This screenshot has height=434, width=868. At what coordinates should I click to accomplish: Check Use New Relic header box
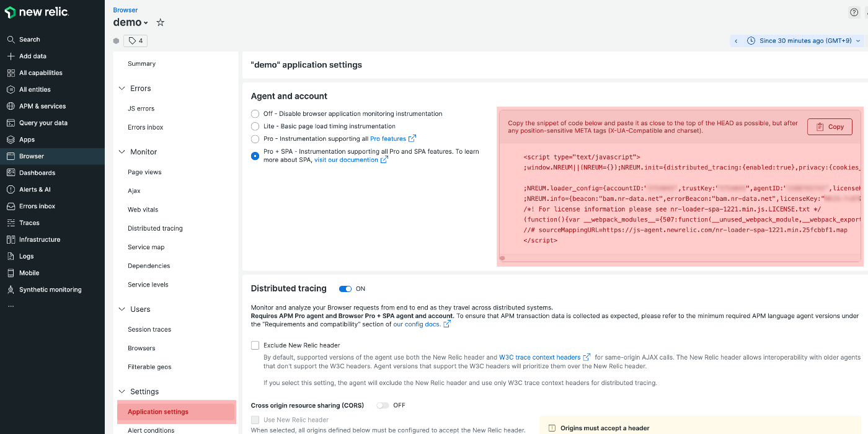pos(255,420)
